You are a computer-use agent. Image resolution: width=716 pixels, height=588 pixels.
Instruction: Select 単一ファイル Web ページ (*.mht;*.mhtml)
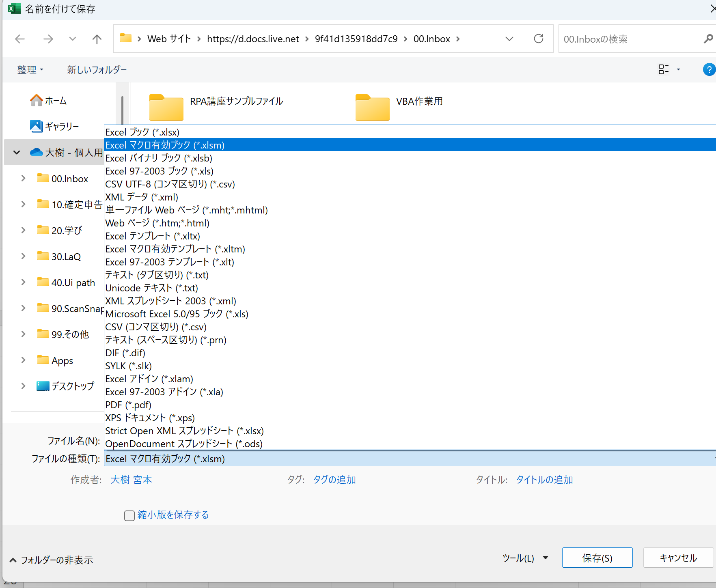[410, 210]
